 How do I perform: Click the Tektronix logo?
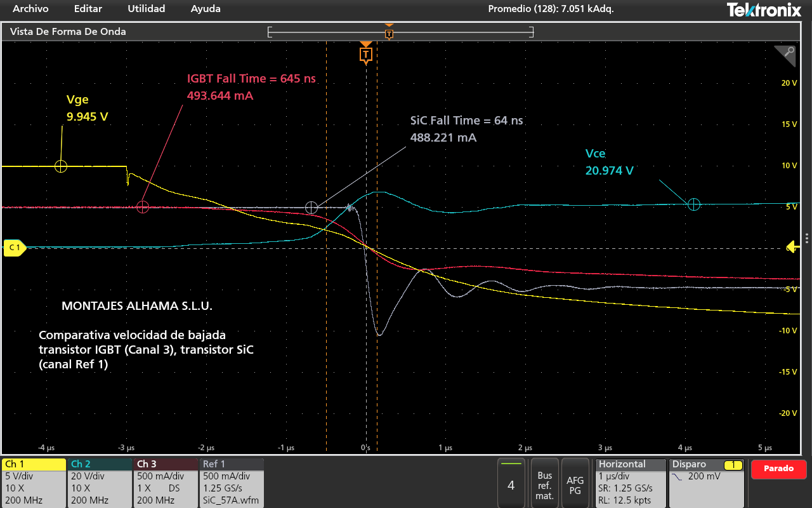coord(764,10)
